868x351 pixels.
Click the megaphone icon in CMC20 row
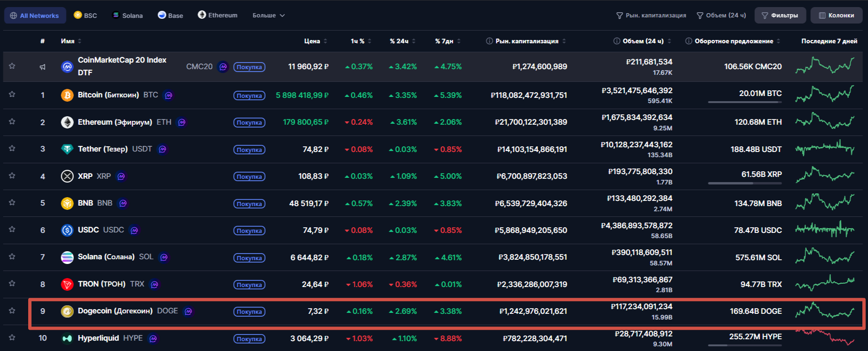(x=42, y=67)
